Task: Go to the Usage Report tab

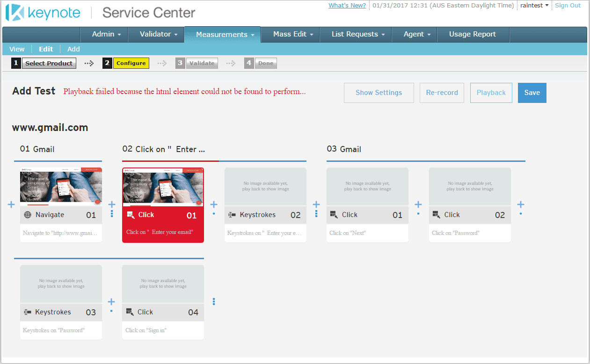Action: [x=473, y=34]
